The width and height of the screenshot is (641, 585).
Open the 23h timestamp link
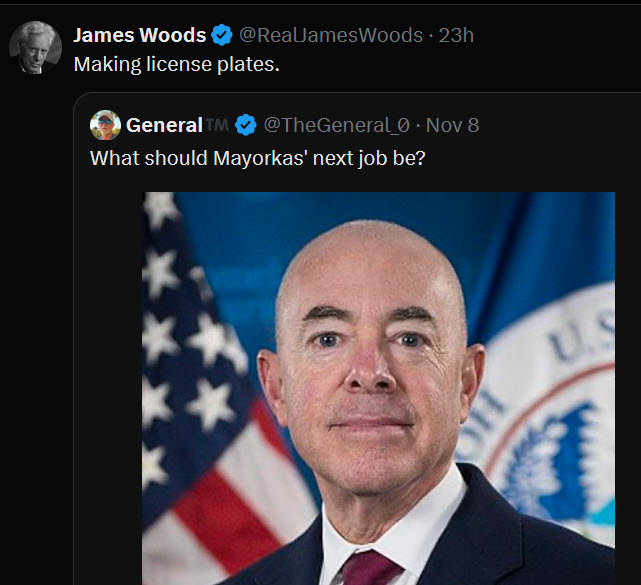click(456, 35)
